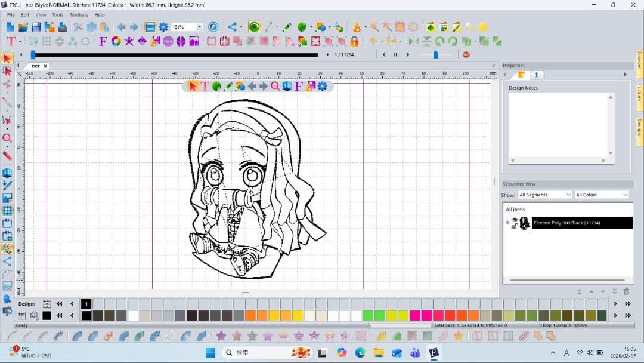Open the Settings gear icon in the top toolbar
The image size is (644, 363).
163,27
